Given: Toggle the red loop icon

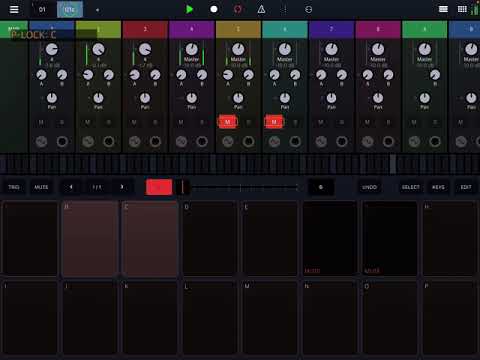Looking at the screenshot, I should [x=238, y=9].
